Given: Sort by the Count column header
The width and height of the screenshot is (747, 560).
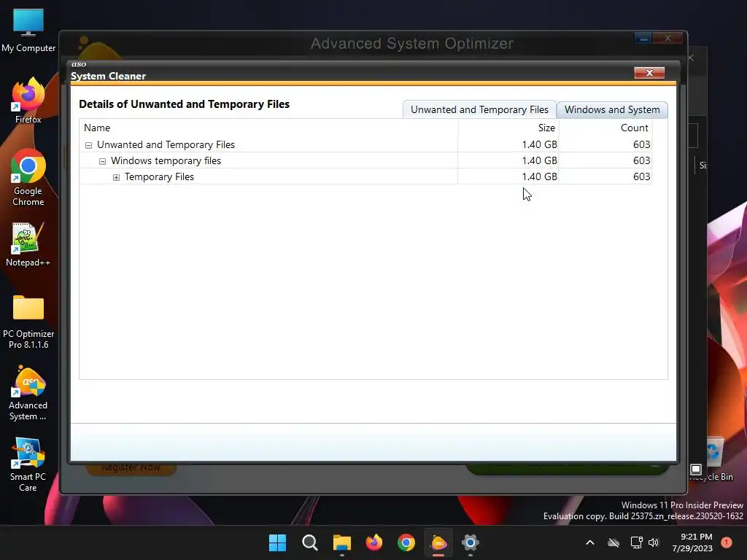Looking at the screenshot, I should (605, 128).
